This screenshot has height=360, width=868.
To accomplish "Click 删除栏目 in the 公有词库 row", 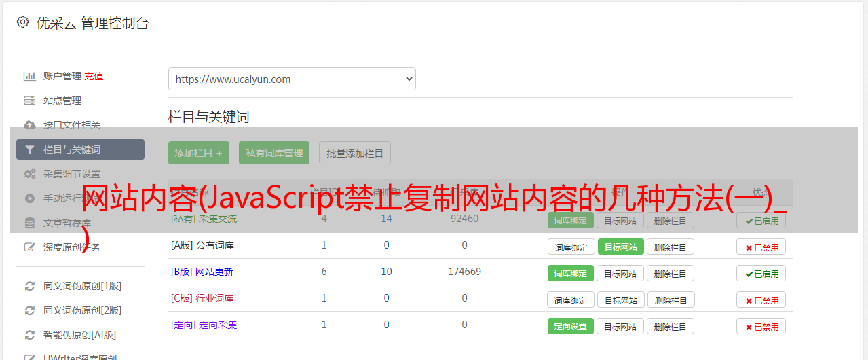I will pyautogui.click(x=671, y=247).
